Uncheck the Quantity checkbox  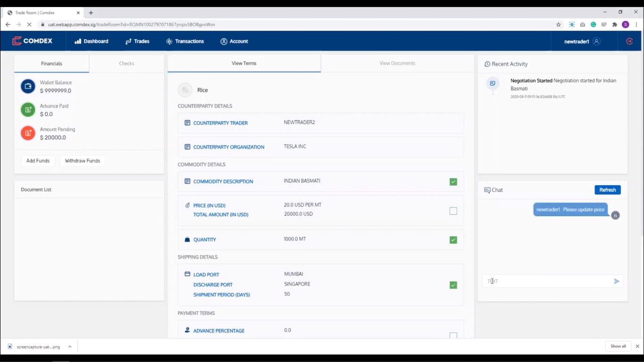click(x=453, y=240)
